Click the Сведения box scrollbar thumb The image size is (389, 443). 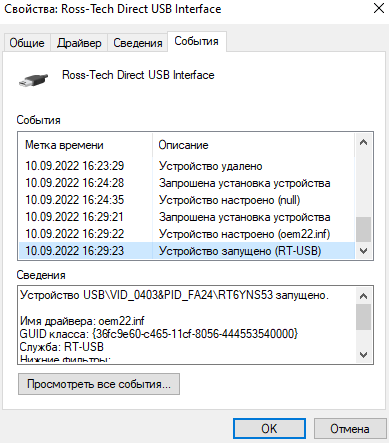point(363,317)
